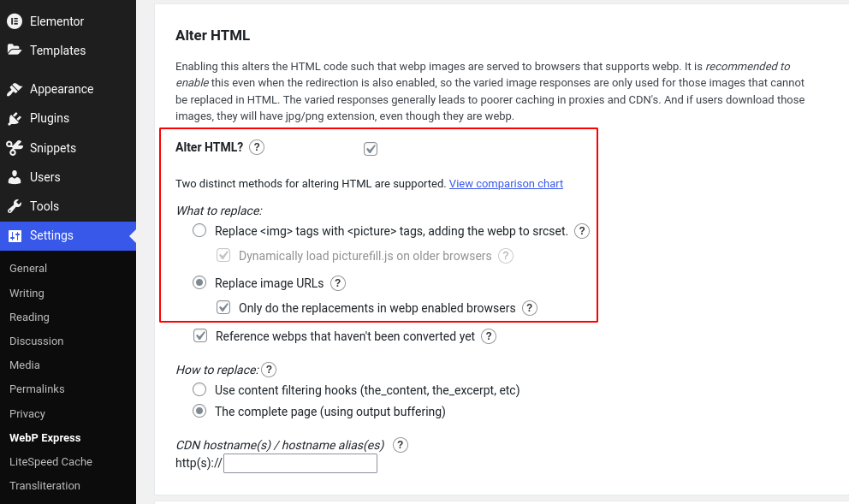Viewport: 849px width, 504px height.
Task: Choose Use content filtering hooks option
Action: [199, 390]
